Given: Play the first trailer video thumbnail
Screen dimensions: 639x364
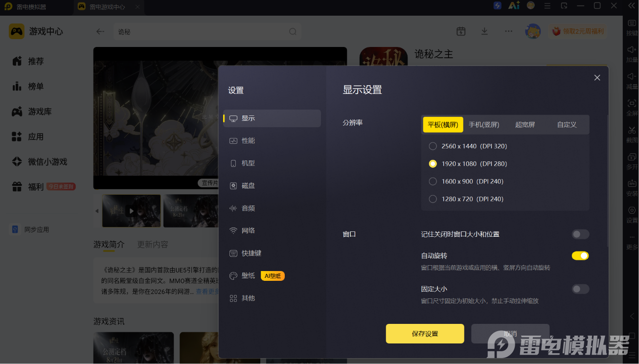Looking at the screenshot, I should pos(131,211).
